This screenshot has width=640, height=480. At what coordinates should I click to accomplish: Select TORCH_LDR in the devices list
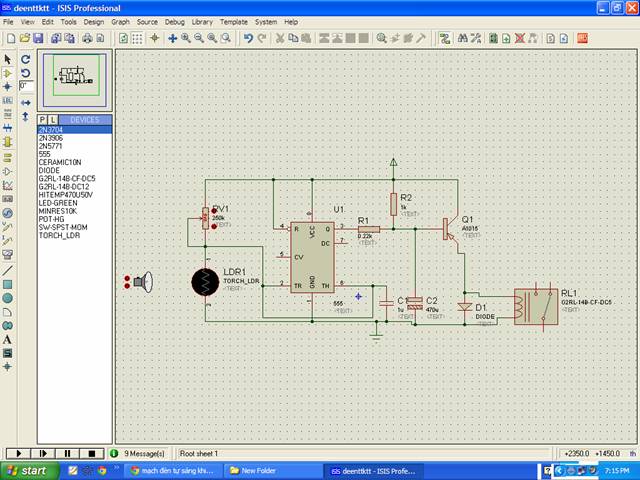tap(59, 234)
